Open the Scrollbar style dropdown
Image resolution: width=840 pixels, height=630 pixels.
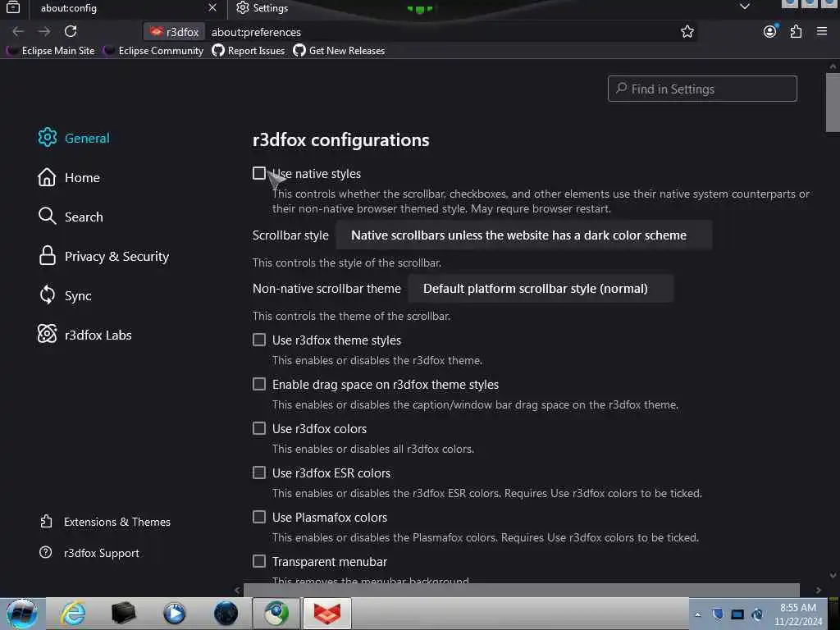click(524, 235)
